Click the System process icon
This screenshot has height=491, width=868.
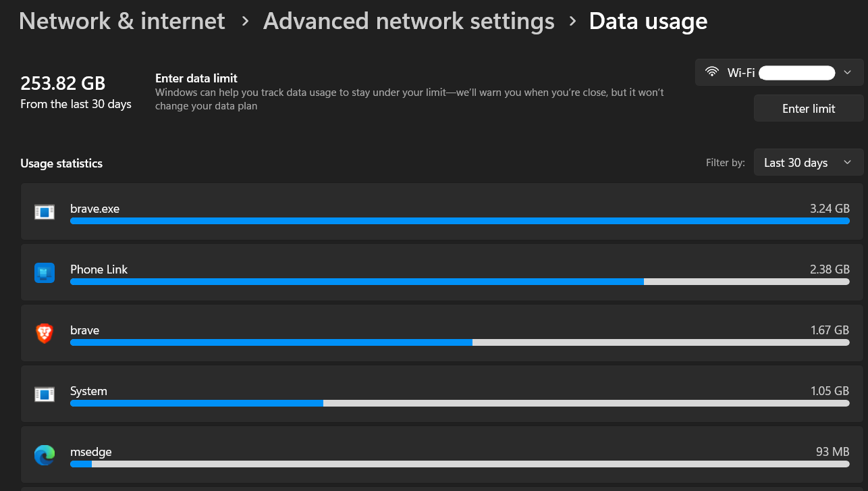[x=45, y=394]
